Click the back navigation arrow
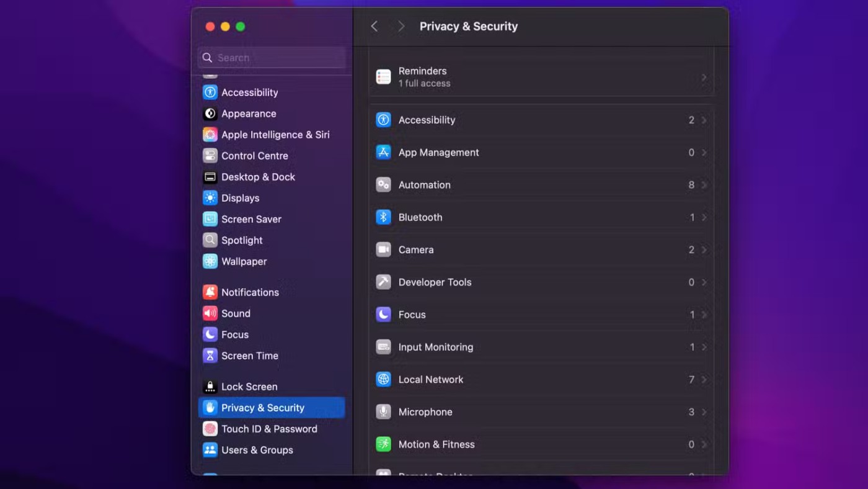This screenshot has width=868, height=489. tap(374, 26)
